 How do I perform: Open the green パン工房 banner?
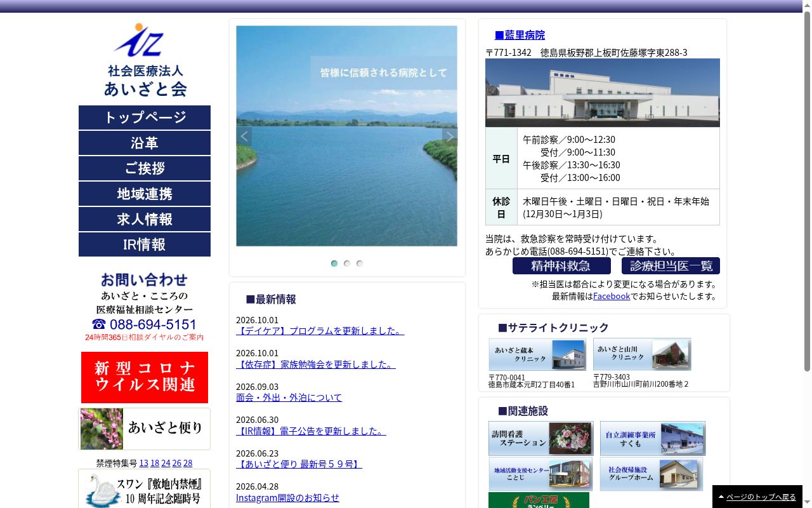[x=539, y=500]
